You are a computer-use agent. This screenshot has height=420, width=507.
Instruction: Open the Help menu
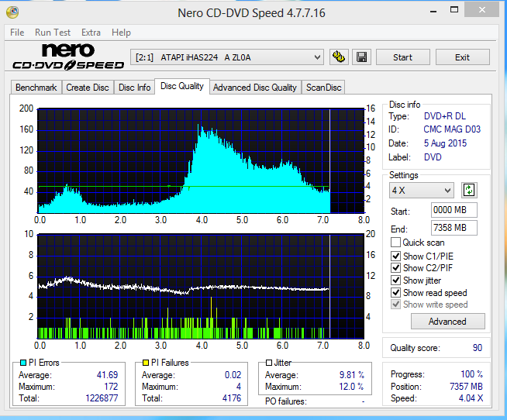click(x=121, y=33)
